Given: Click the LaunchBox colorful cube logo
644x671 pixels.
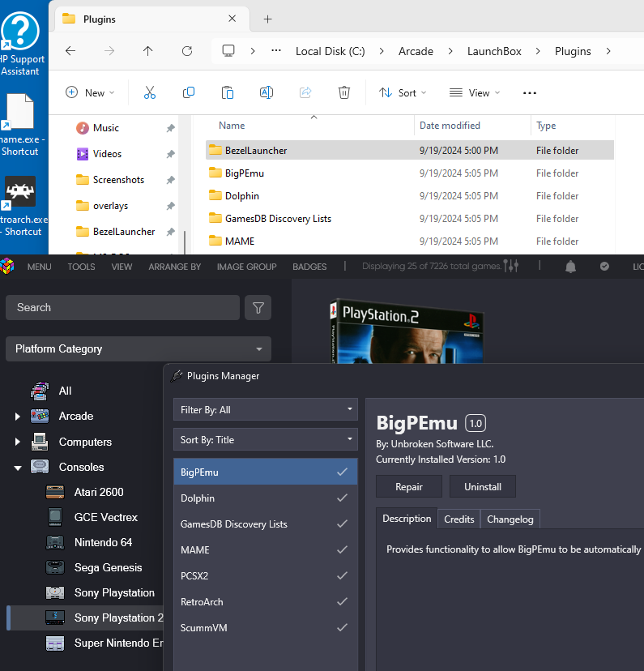Looking at the screenshot, I should (x=7, y=266).
